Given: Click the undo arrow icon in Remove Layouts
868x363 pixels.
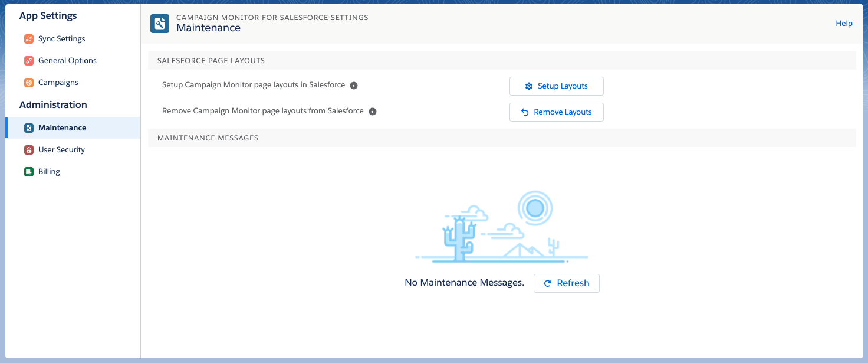Looking at the screenshot, I should (525, 112).
